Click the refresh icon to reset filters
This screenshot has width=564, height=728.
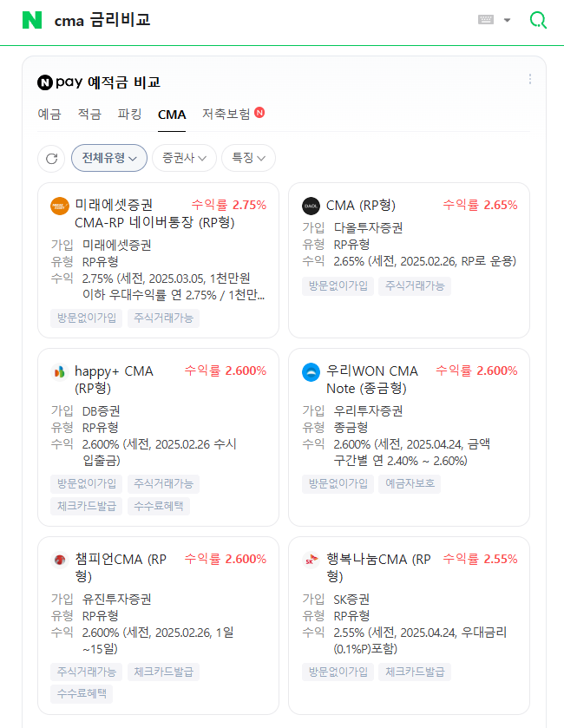click(51, 158)
